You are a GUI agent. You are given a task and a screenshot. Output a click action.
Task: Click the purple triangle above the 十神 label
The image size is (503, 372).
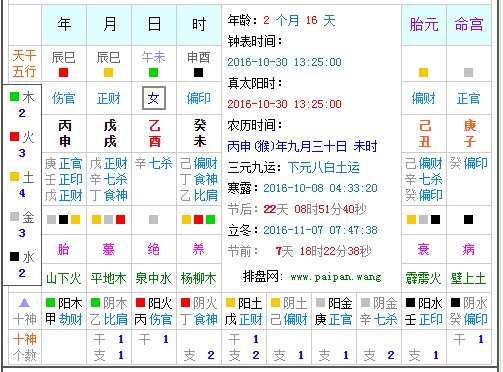click(x=24, y=303)
